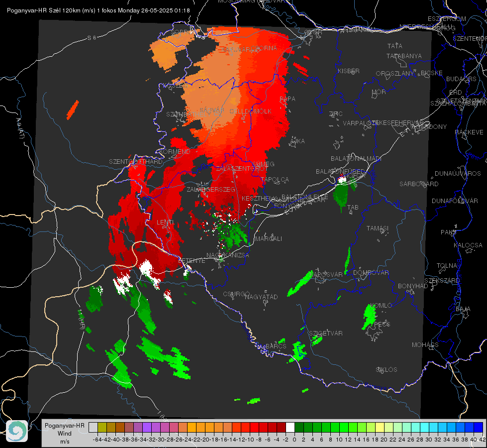Click the 'Poganyvar-HR' legend title

coord(65,426)
